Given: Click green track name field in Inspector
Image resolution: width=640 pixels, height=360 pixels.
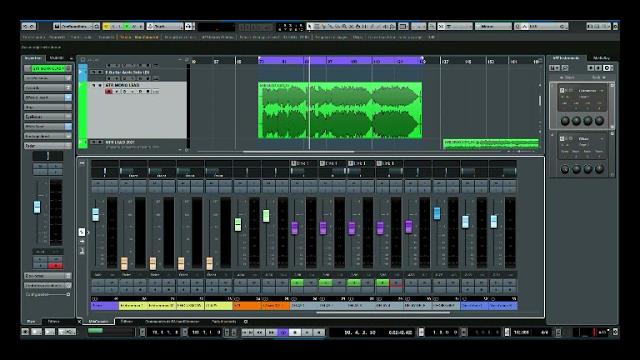Looking at the screenshot, I should point(48,68).
